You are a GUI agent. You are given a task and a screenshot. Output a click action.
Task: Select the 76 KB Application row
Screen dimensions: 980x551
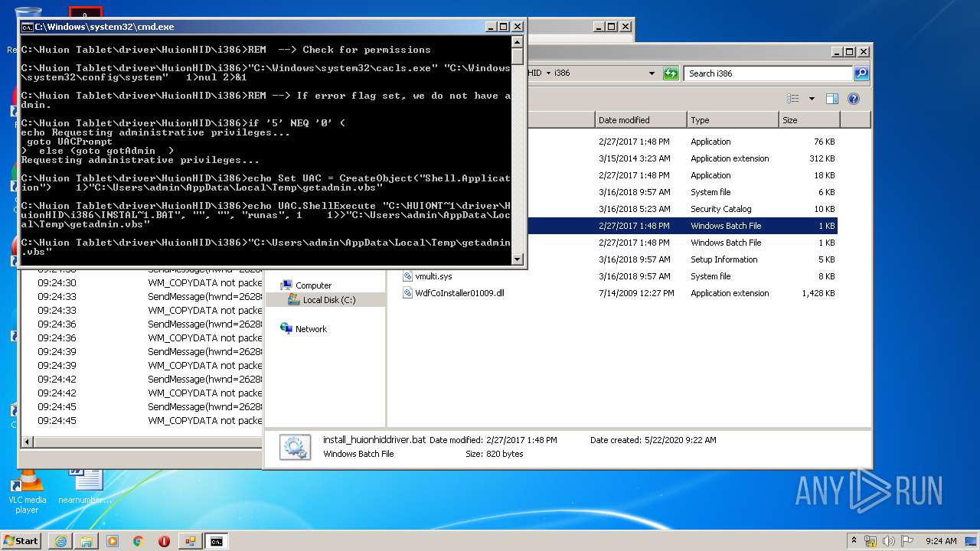click(681, 142)
